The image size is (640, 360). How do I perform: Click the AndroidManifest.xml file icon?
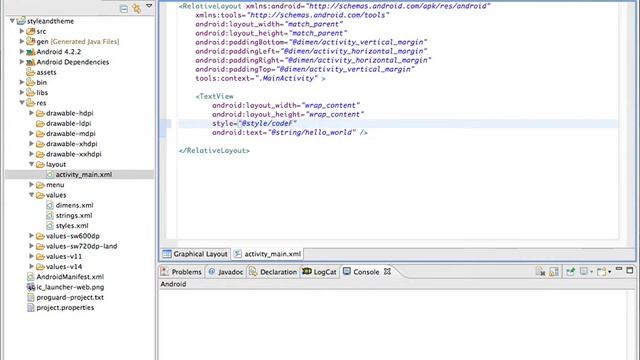[31, 277]
